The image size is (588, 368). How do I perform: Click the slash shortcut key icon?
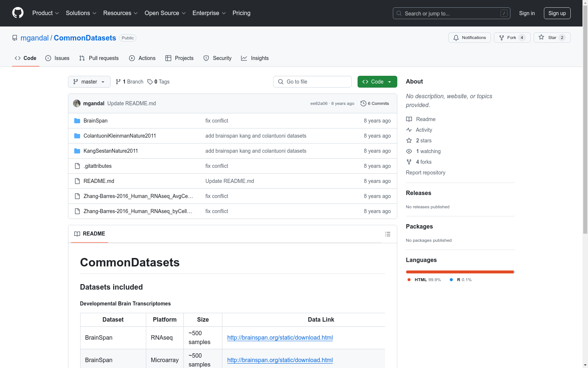point(504,13)
